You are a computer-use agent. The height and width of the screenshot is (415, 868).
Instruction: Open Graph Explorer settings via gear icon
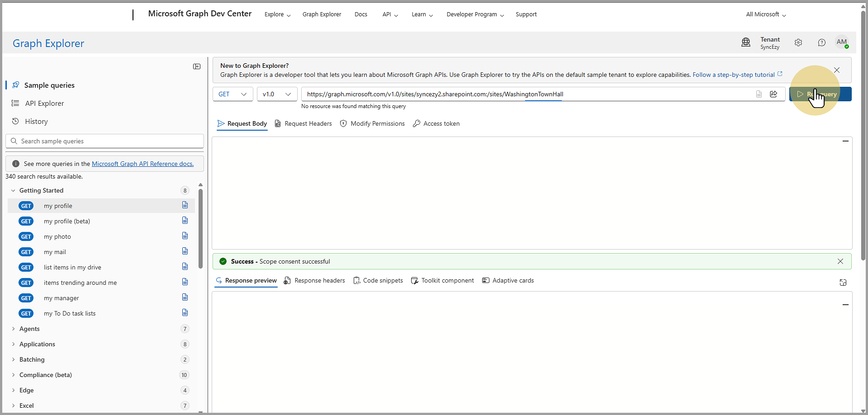[x=798, y=42]
